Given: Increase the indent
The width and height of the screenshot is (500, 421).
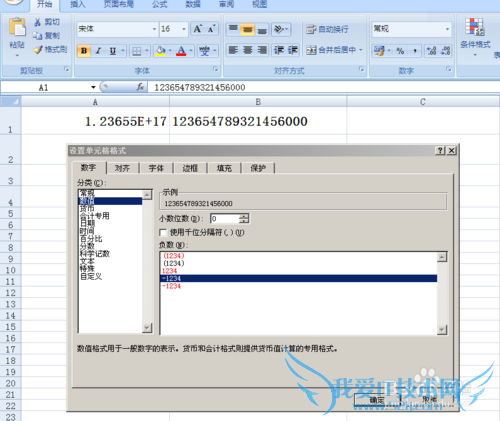Looking at the screenshot, I should (x=293, y=50).
